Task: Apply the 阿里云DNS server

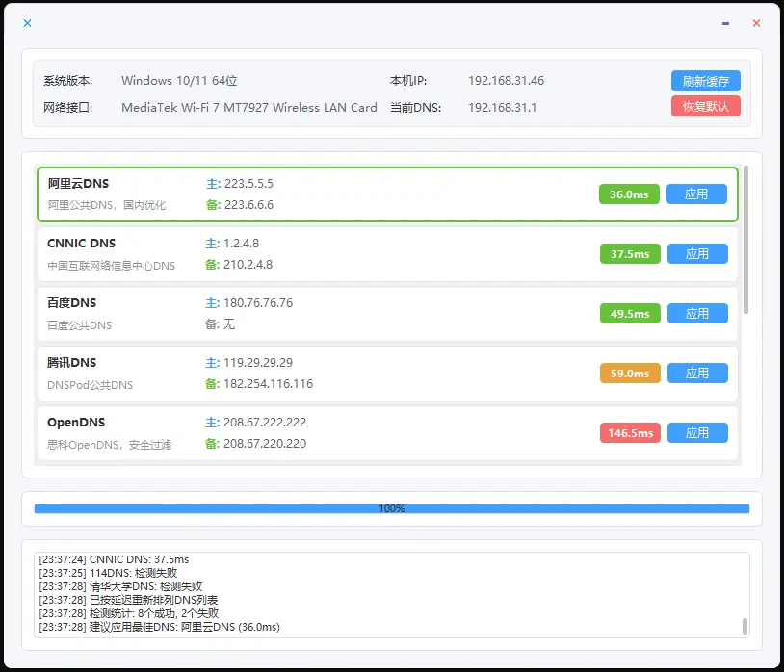Action: click(x=696, y=194)
